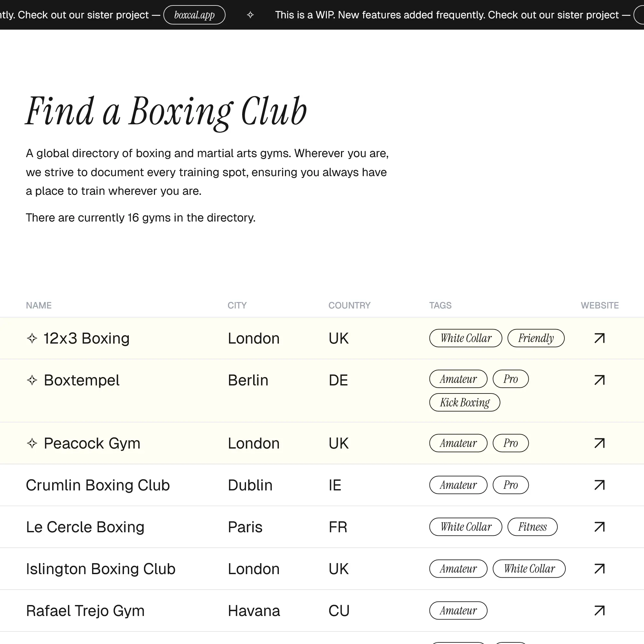Click the Crumlin Boxing Club name

point(98,485)
